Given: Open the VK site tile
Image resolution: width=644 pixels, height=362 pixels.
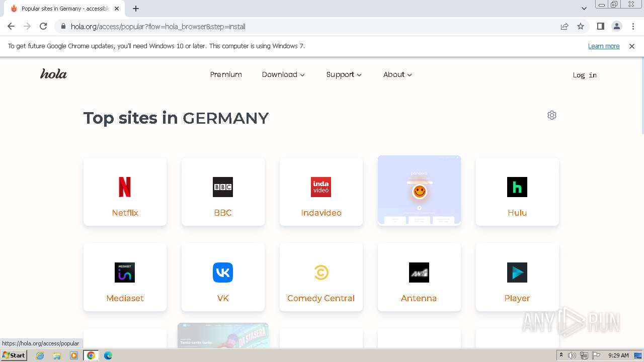Looking at the screenshot, I should point(223,277).
